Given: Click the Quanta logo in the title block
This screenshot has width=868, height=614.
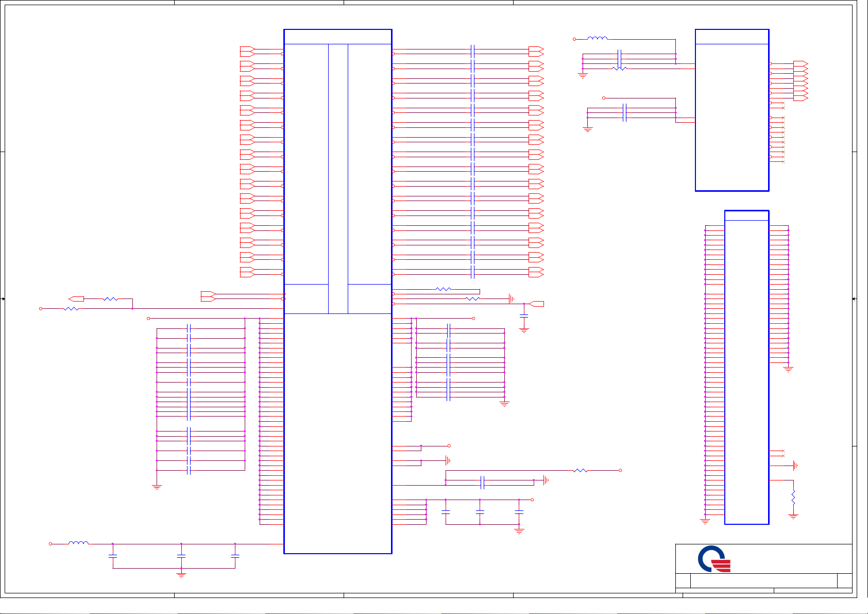Looking at the screenshot, I should point(714,559).
